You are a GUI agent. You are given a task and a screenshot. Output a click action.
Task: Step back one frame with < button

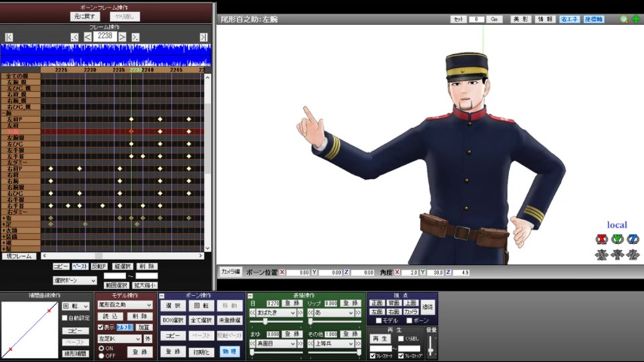tap(87, 38)
